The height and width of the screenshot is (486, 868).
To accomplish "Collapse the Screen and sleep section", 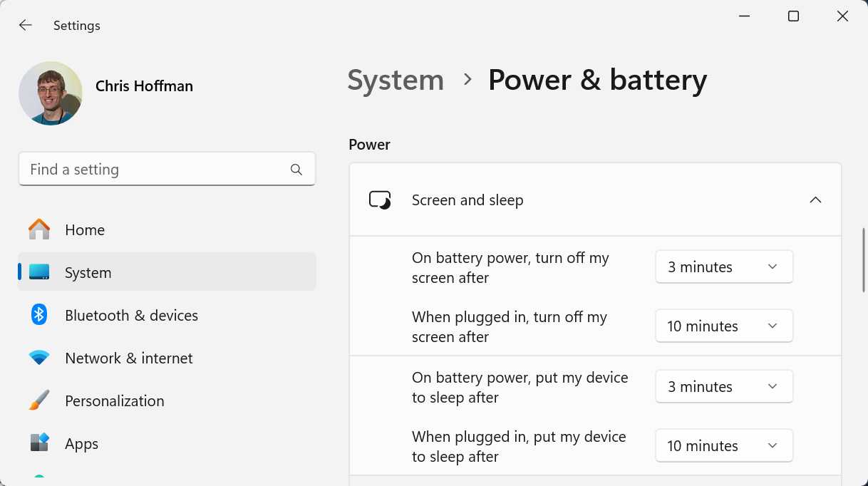I will pos(815,200).
